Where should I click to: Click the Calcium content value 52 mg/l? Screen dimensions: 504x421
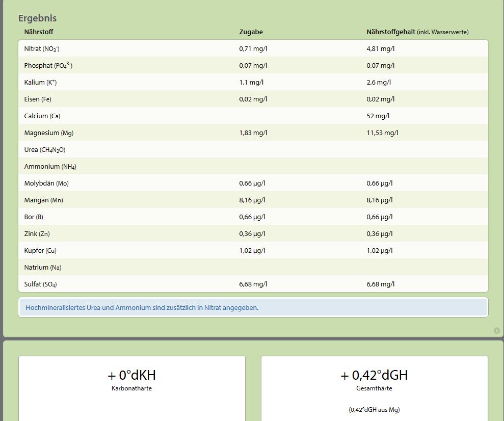click(x=377, y=116)
